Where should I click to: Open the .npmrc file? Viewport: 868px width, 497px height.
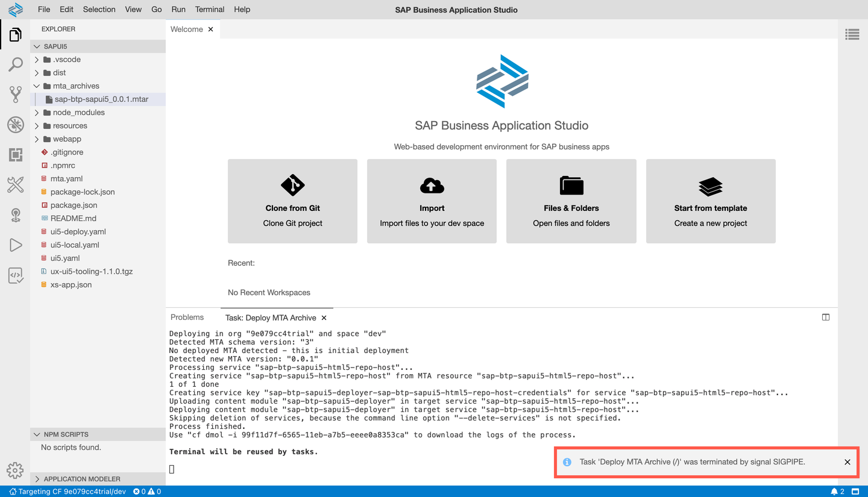[x=98, y=166]
